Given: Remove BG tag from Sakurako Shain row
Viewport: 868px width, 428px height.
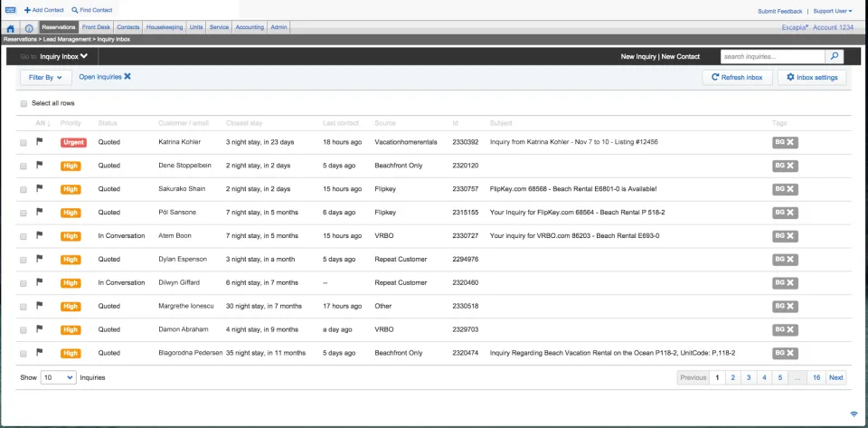Looking at the screenshot, I should click(790, 189).
